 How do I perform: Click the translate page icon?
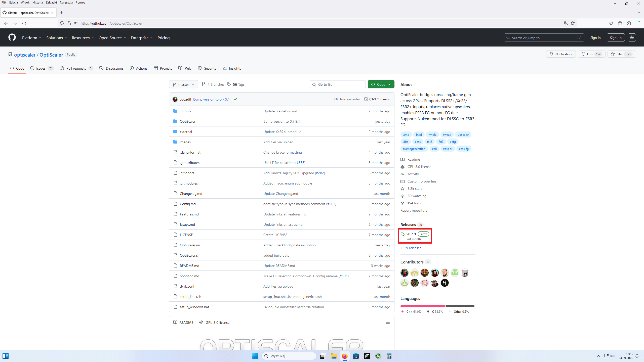click(x=566, y=23)
